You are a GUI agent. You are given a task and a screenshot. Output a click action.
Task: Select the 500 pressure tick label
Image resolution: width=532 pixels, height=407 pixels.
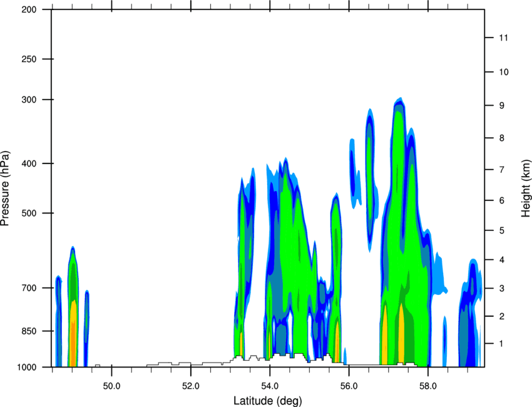[29, 213]
